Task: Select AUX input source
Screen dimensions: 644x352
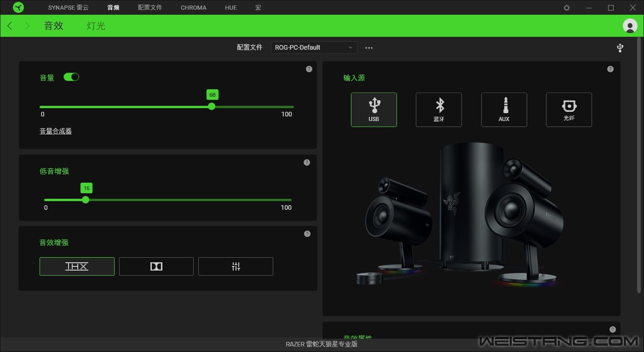Action: pyautogui.click(x=504, y=110)
